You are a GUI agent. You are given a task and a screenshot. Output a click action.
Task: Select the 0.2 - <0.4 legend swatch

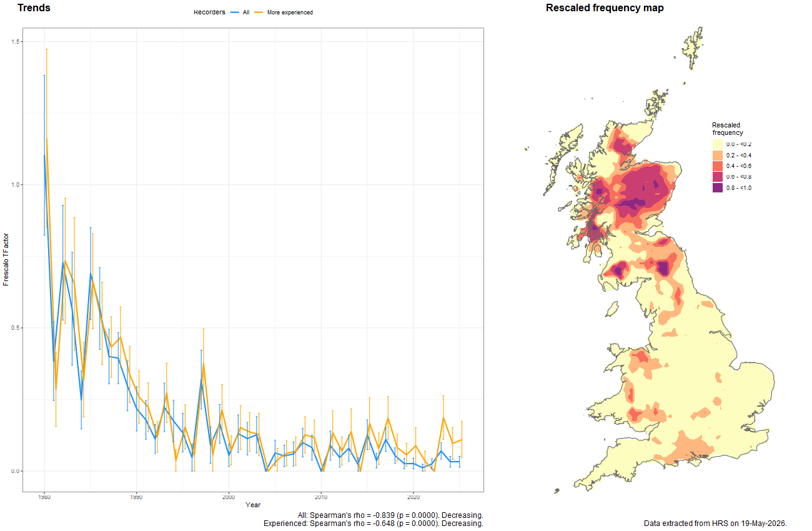pos(718,155)
